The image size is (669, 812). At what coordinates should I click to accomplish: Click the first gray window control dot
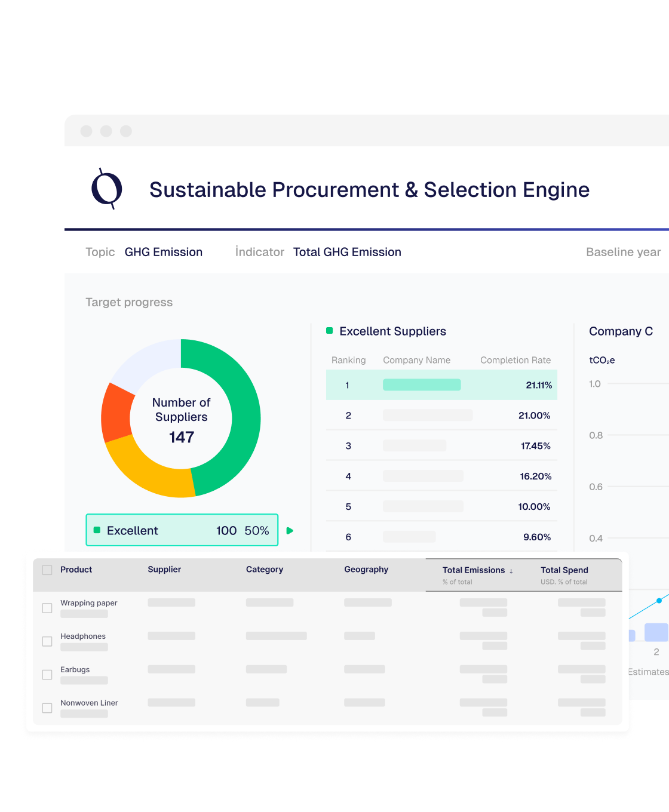click(87, 131)
